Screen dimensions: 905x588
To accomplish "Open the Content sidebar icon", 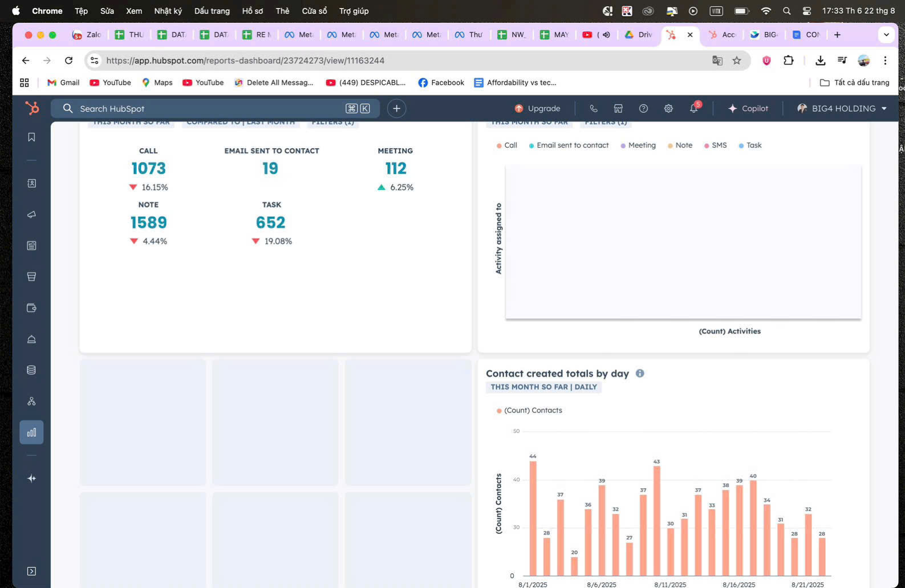I will pos(31,245).
